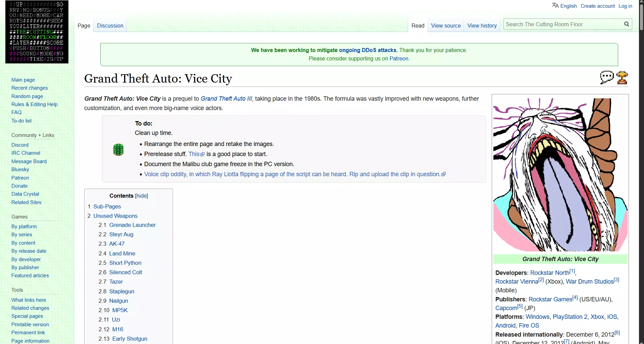Viewport: 644px width, 344px height.
Task: Open Rockstar North developer link
Action: coord(550,273)
